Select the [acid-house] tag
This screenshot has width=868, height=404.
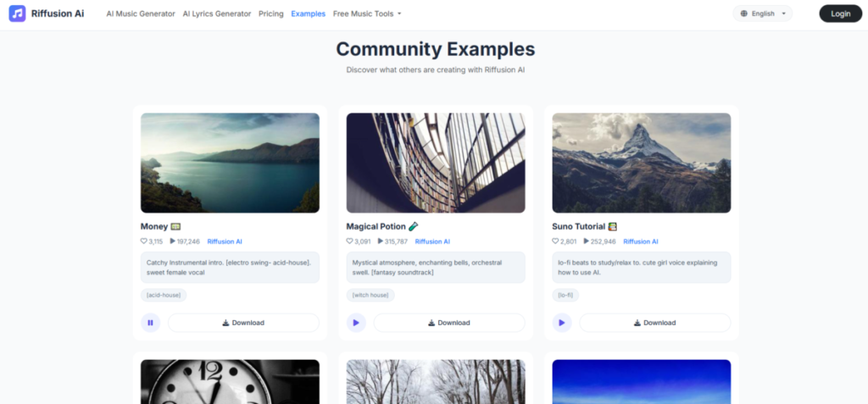tap(164, 296)
